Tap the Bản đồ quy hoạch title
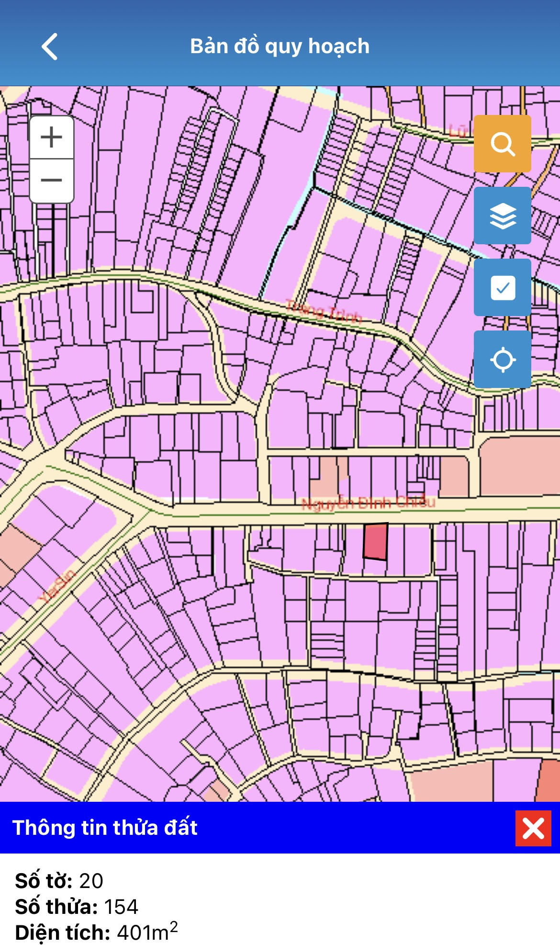This screenshot has width=560, height=945. 280,46
